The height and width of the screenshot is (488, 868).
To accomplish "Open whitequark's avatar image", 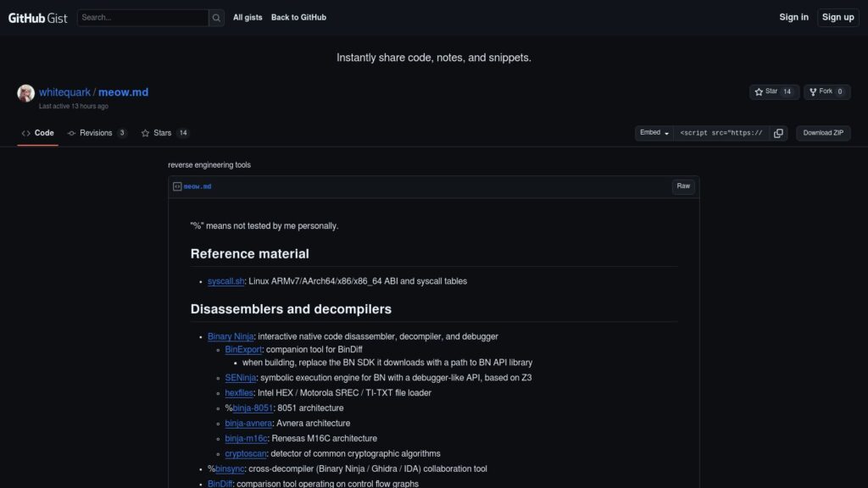I will coord(26,93).
